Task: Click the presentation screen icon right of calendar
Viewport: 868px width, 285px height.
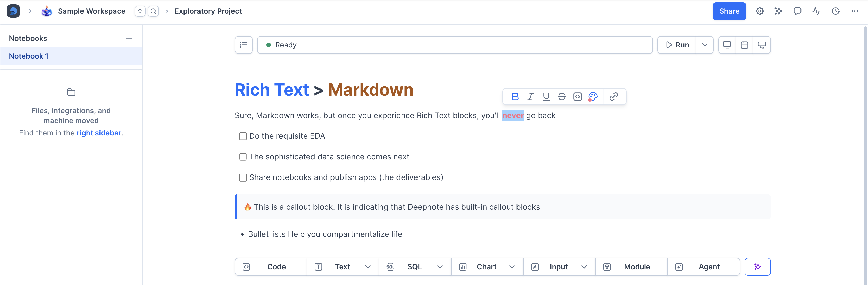Action: pos(761,45)
